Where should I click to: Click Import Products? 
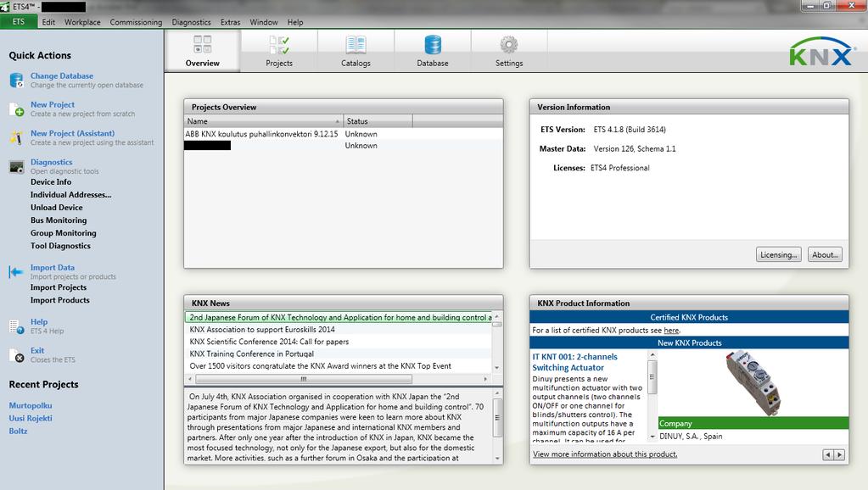59,300
